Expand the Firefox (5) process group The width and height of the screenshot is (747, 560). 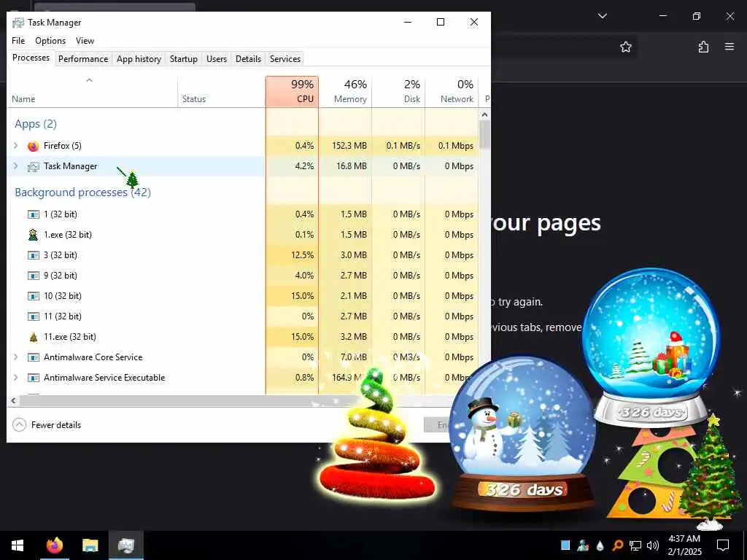[x=16, y=146]
